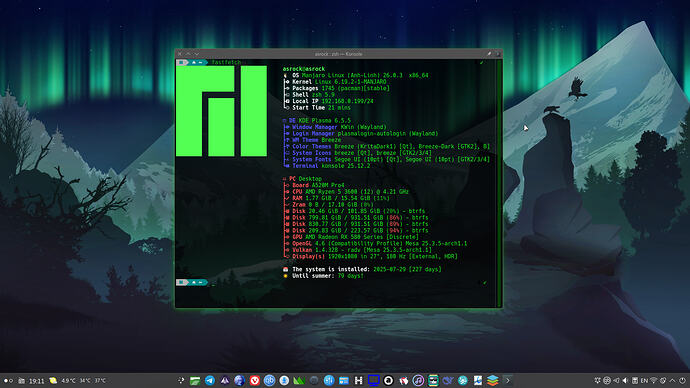
Task: Toggle the Konsole pin on top button
Action: [489, 54]
